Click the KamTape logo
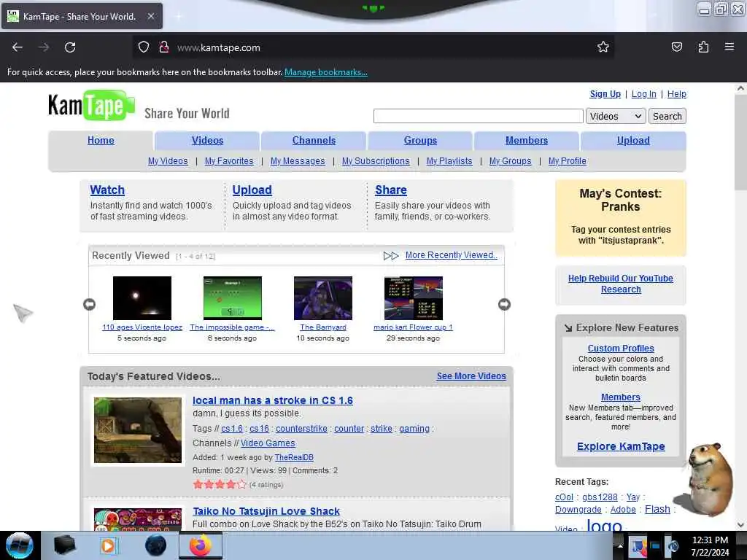Image resolution: width=747 pixels, height=560 pixels. click(91, 105)
